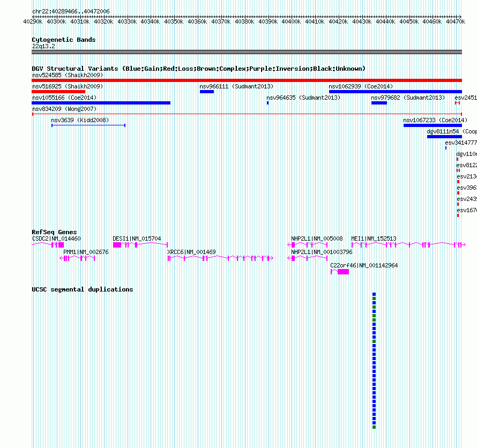Open variant label nsv516925 (Shaikh2009)
This screenshot has height=448, width=477.
tap(68, 86)
